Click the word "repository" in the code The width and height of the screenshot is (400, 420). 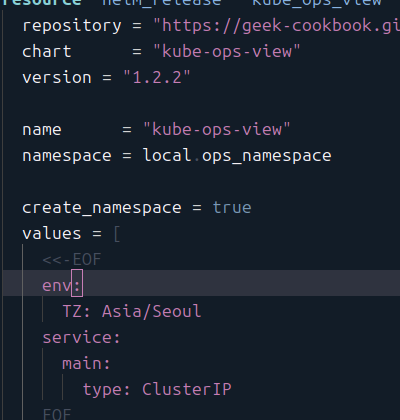[x=72, y=26]
